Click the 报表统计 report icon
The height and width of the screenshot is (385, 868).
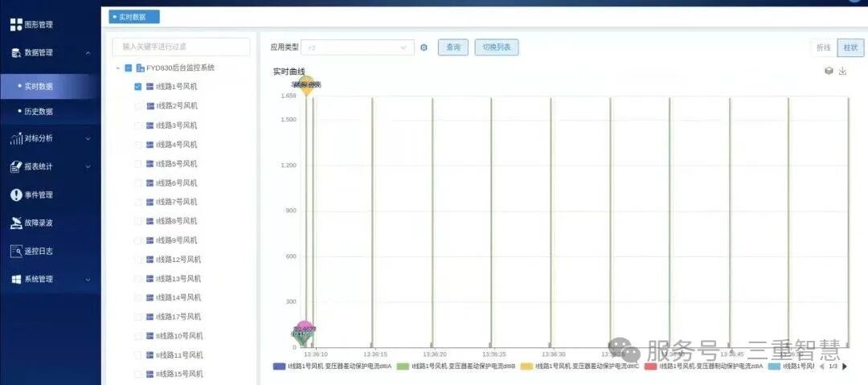[16, 166]
